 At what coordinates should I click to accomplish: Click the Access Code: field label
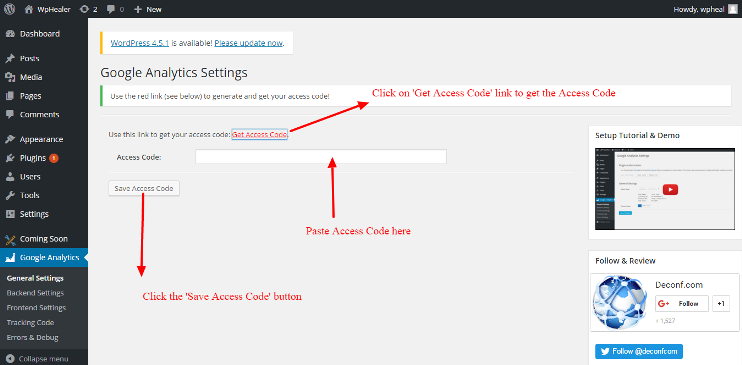click(x=139, y=157)
